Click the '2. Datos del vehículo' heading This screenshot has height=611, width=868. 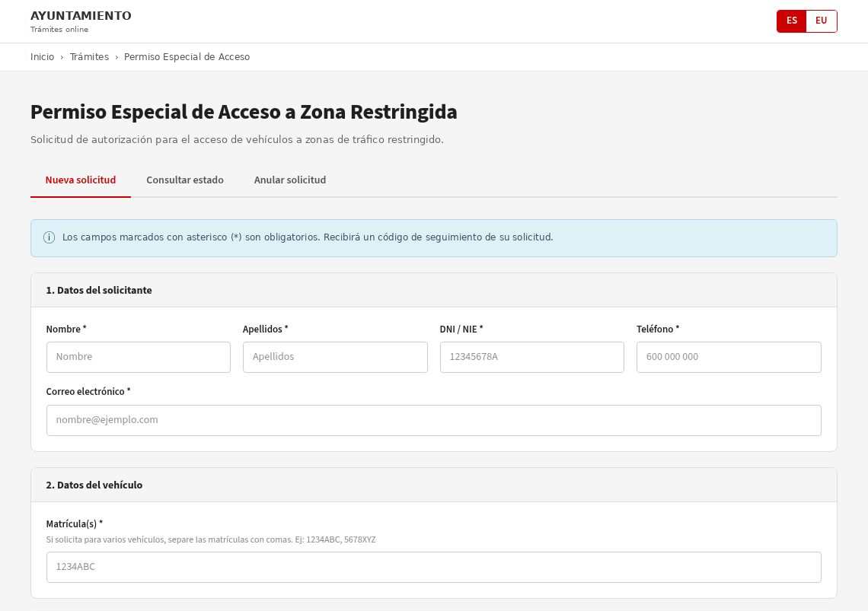click(x=94, y=485)
